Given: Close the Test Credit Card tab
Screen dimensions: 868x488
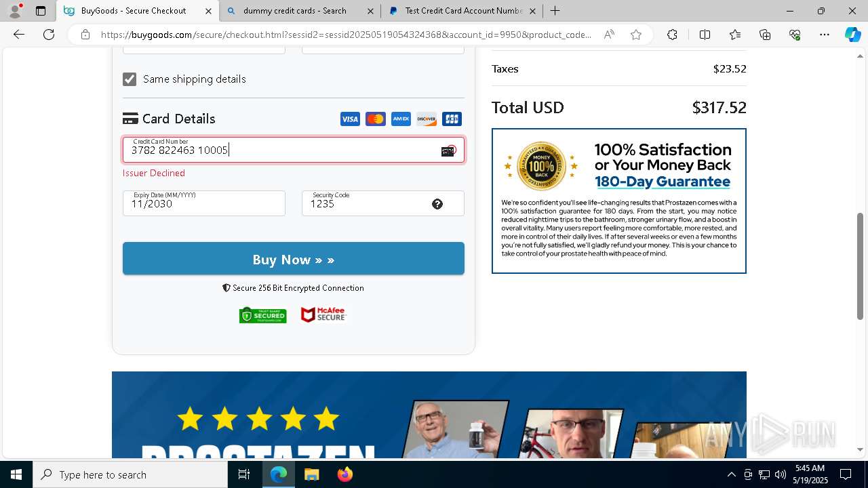Looking at the screenshot, I should [532, 11].
